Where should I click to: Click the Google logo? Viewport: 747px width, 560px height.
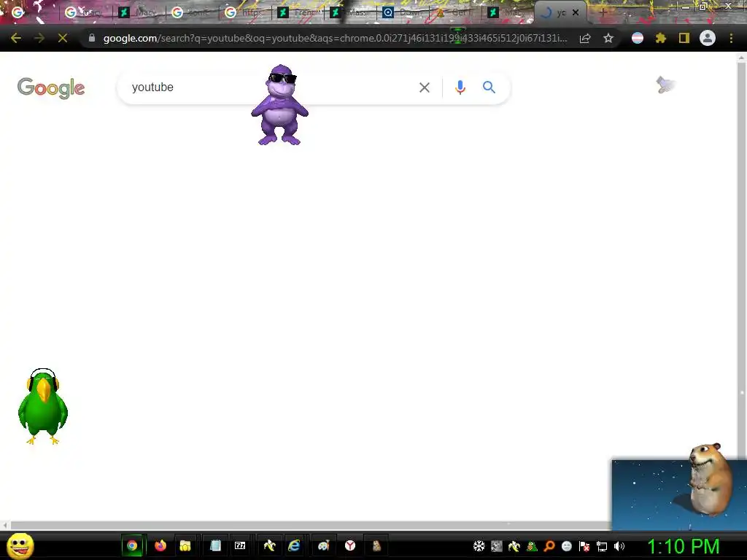[51, 87]
